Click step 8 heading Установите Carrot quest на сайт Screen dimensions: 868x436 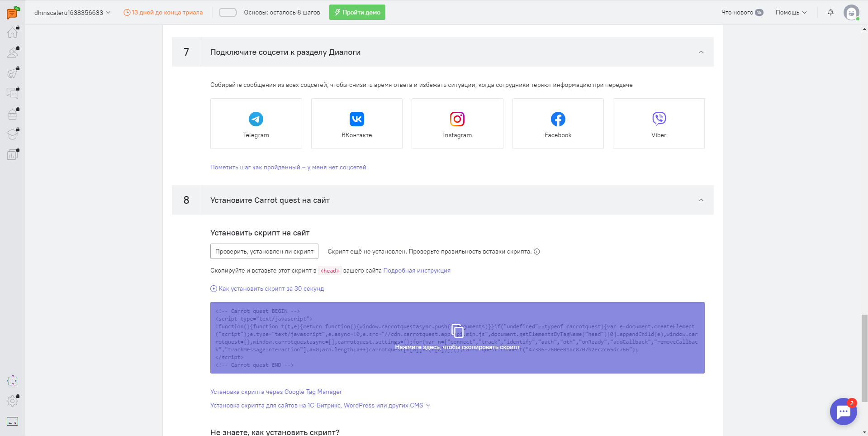coord(270,200)
